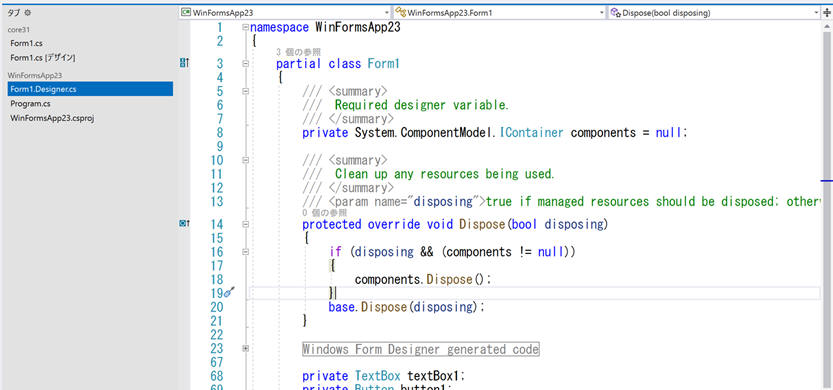The height and width of the screenshot is (390, 833).
Task: Click 'textBox1' field name on line 68
Action: pyautogui.click(x=434, y=376)
